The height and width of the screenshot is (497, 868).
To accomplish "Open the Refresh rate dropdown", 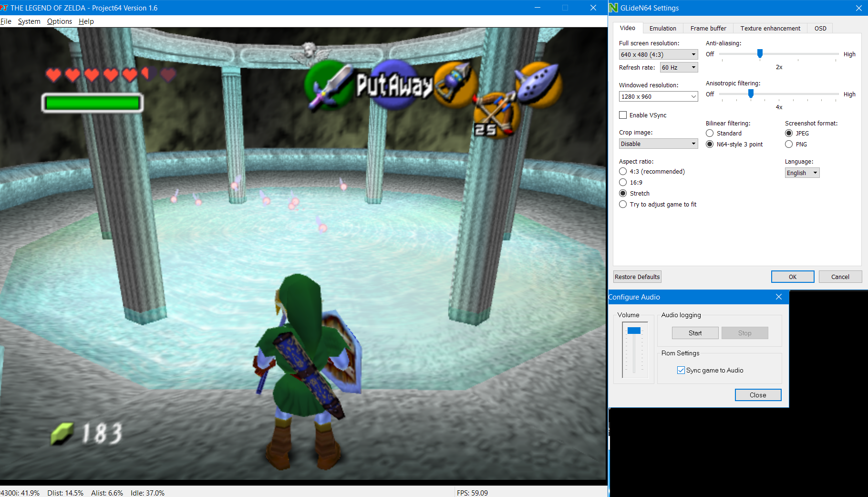I will pos(679,67).
